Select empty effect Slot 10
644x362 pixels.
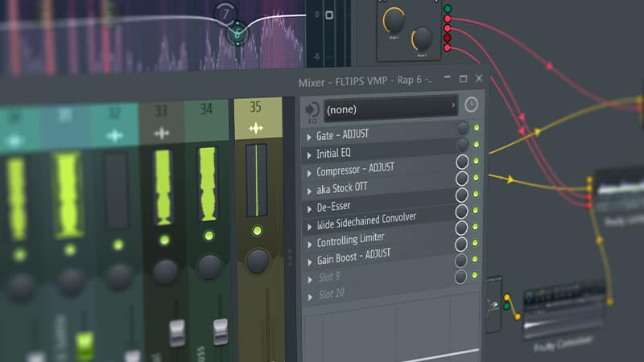pos(332,294)
